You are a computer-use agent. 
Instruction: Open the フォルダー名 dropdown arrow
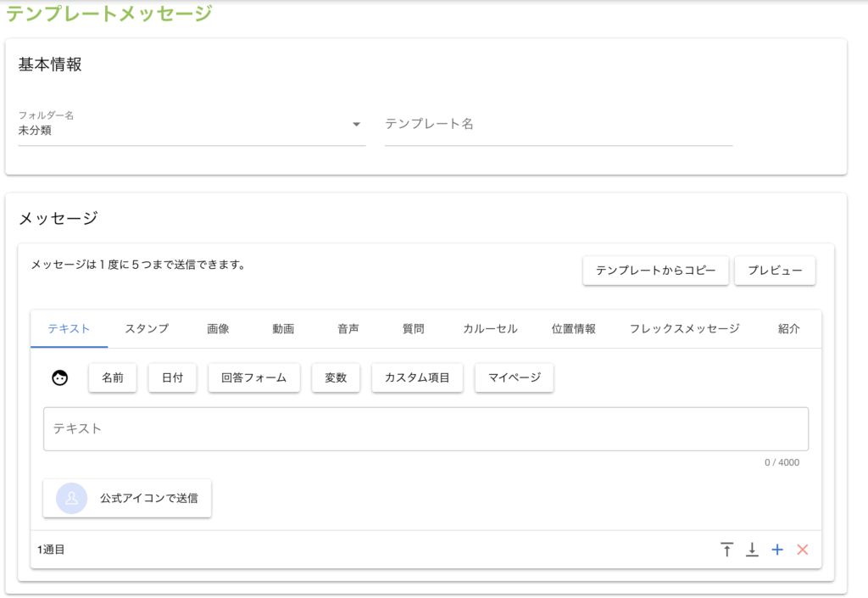pos(356,125)
